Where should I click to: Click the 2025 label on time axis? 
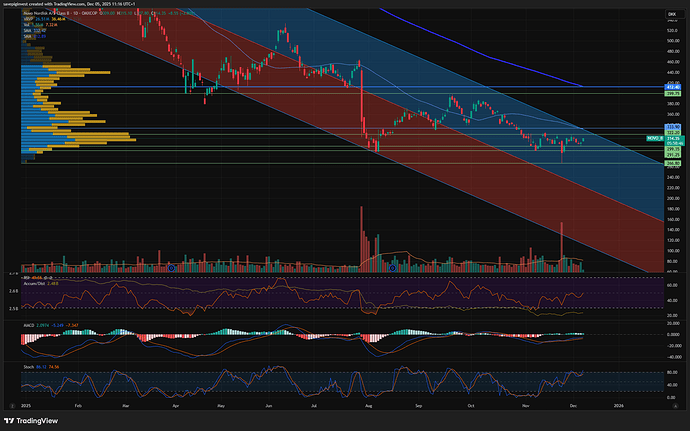27,406
